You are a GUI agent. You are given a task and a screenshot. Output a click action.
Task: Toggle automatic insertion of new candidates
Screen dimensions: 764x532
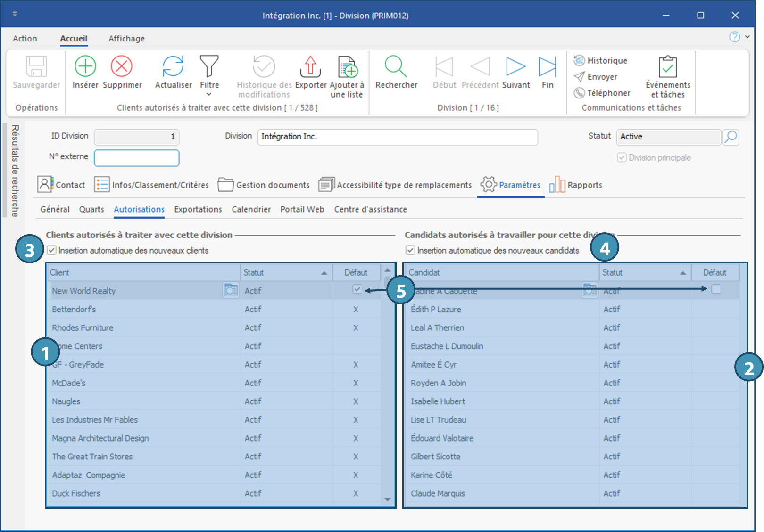pyautogui.click(x=411, y=250)
